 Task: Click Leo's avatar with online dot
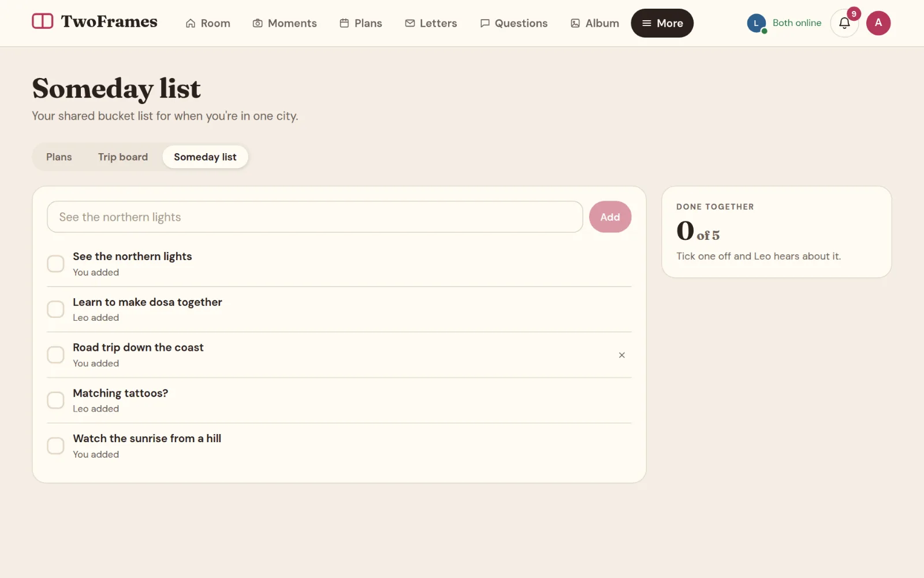point(756,23)
